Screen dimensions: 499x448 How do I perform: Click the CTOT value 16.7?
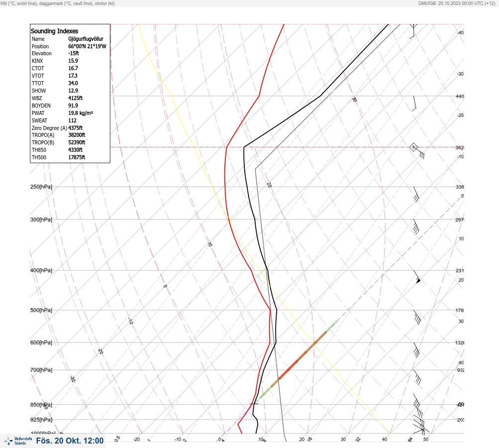[73, 68]
